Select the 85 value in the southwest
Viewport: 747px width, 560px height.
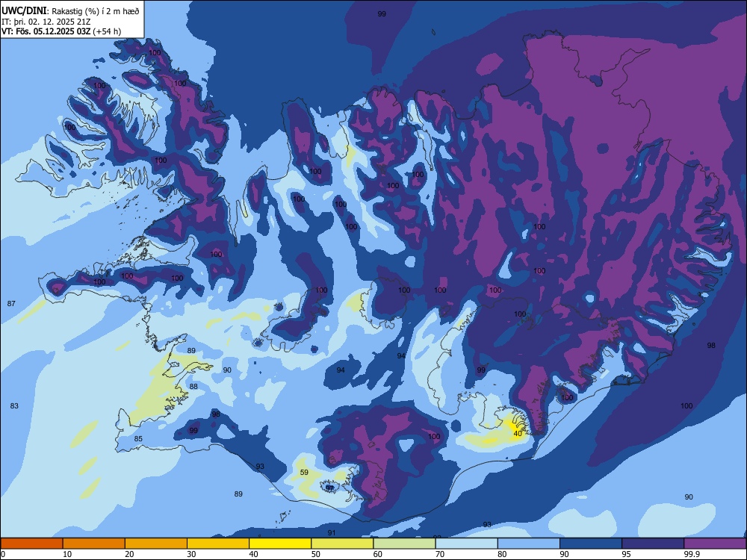[x=138, y=438]
